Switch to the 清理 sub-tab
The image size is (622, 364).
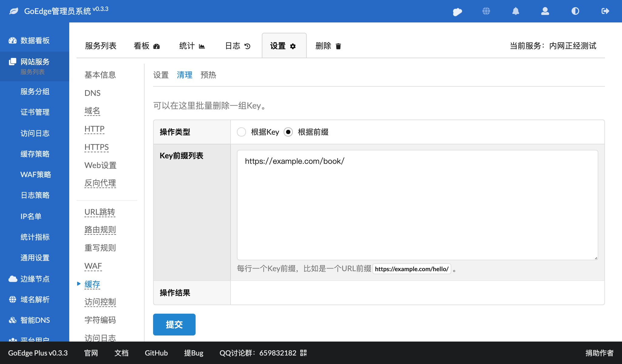pyautogui.click(x=185, y=75)
